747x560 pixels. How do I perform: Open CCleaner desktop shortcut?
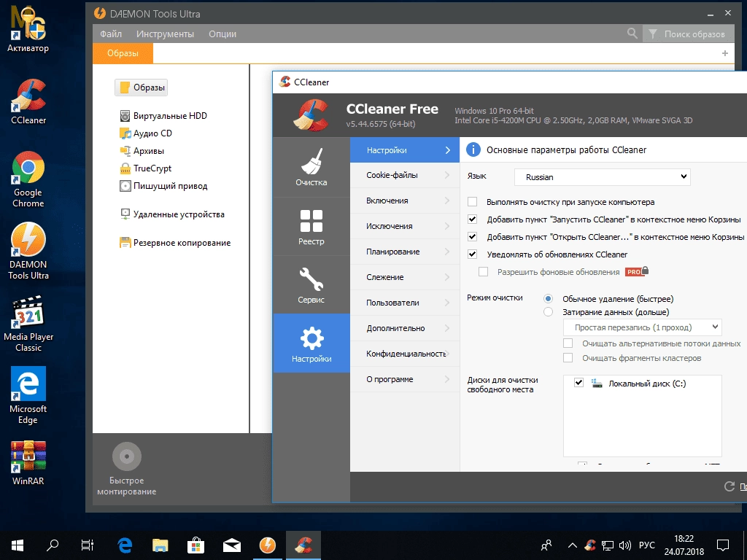[x=28, y=102]
